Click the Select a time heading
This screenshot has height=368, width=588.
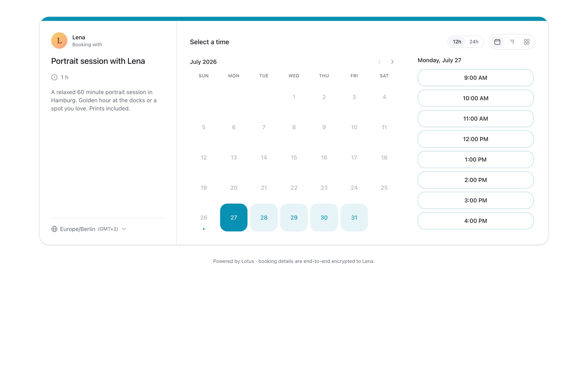tap(209, 42)
